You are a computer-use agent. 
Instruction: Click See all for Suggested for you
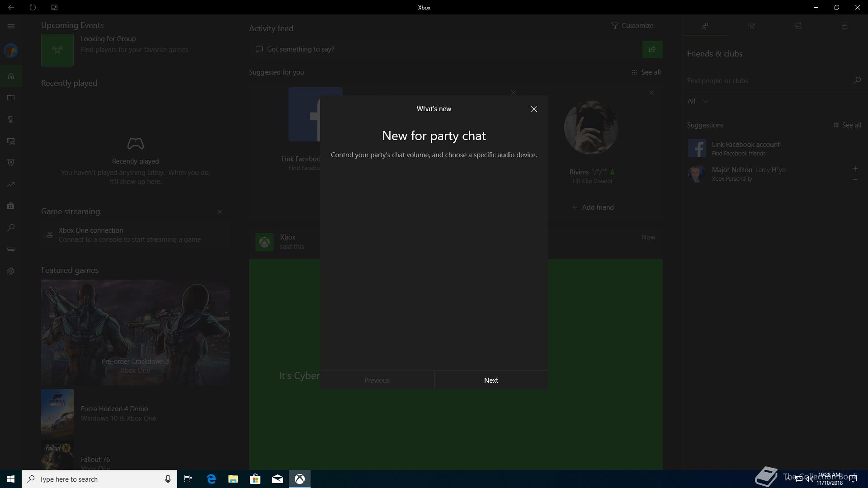click(x=646, y=72)
